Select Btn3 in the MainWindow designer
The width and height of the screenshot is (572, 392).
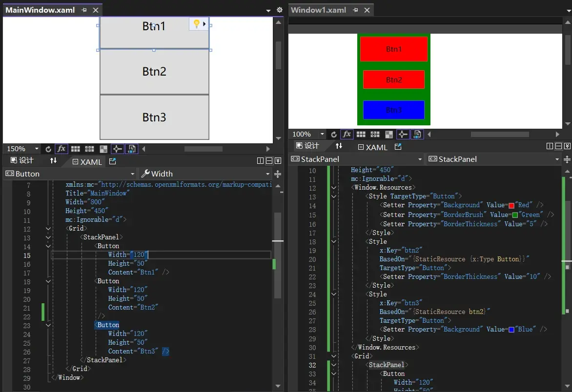click(154, 118)
